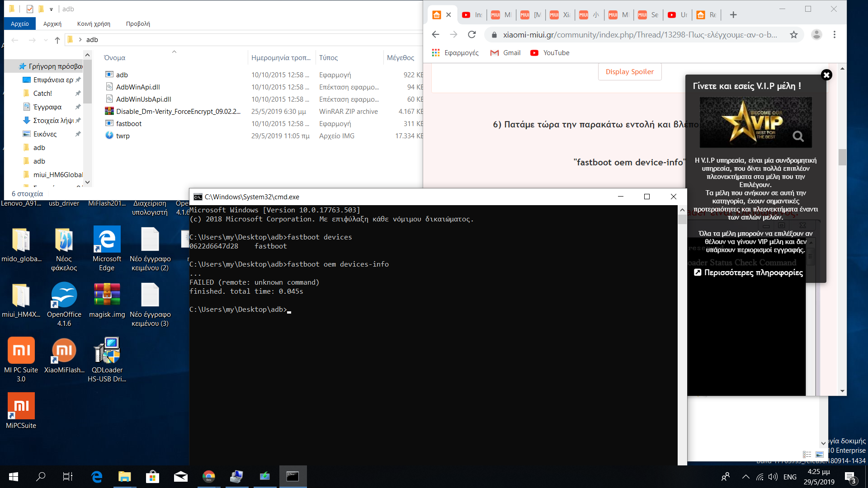Bookmark this page with the star icon
The height and width of the screenshot is (488, 868).
pyautogui.click(x=793, y=35)
